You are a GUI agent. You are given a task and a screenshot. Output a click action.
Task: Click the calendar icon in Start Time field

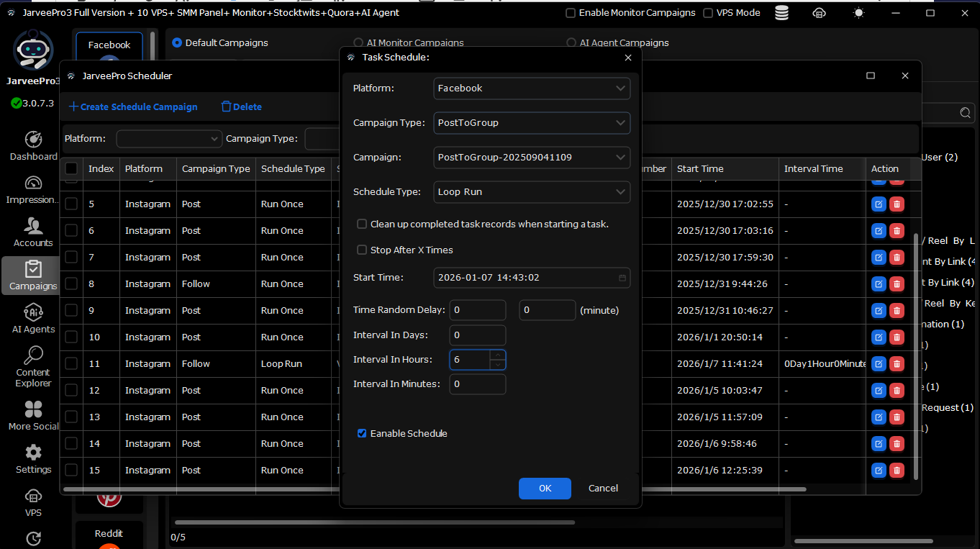[x=622, y=278]
